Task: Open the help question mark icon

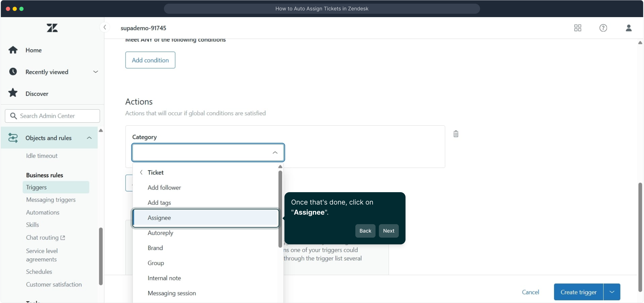Action: pos(603,28)
